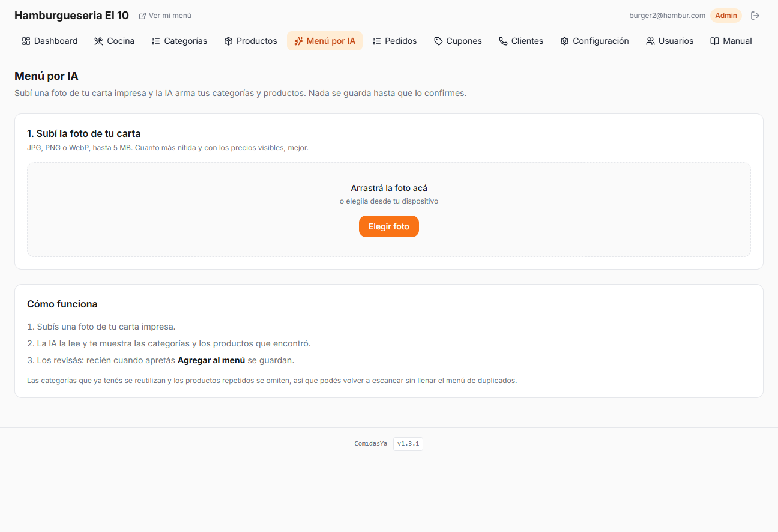Click the Cocina utensils icon
778x532 pixels.
tap(98, 41)
